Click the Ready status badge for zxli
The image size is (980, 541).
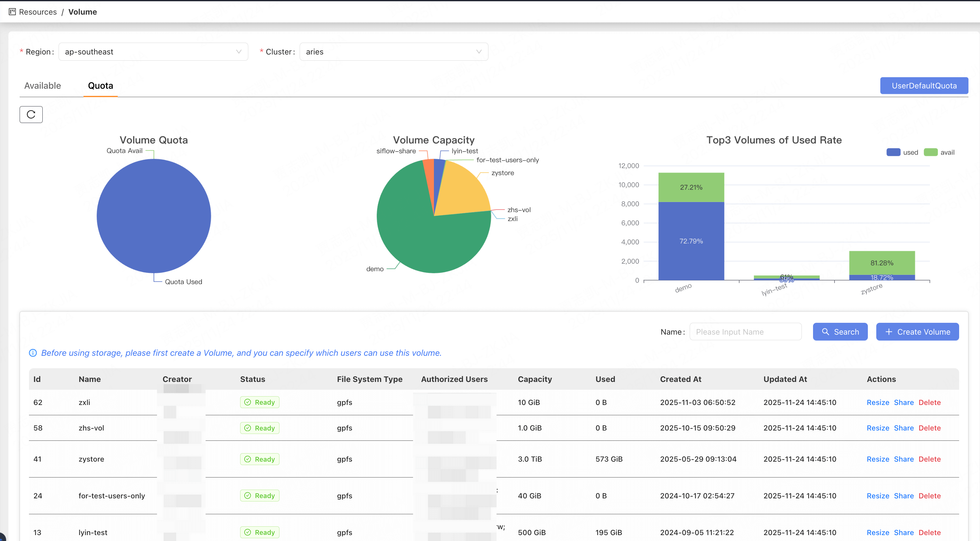[x=259, y=402]
